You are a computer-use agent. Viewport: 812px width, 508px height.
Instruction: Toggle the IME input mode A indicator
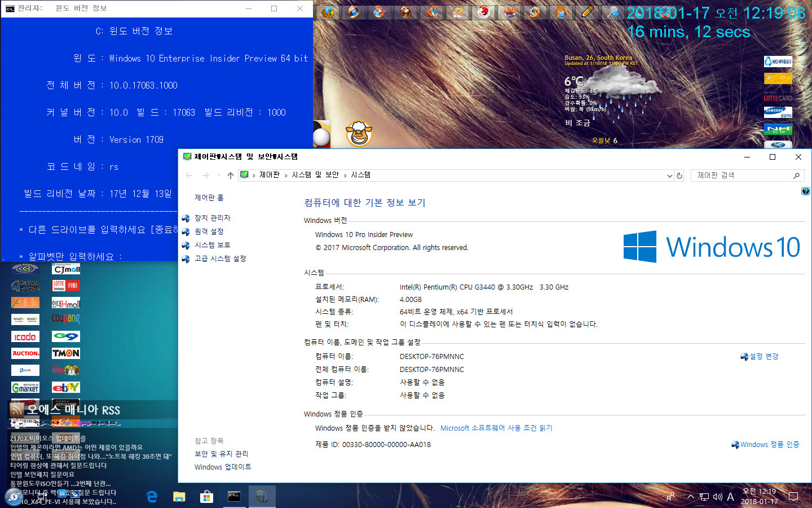[731, 497]
